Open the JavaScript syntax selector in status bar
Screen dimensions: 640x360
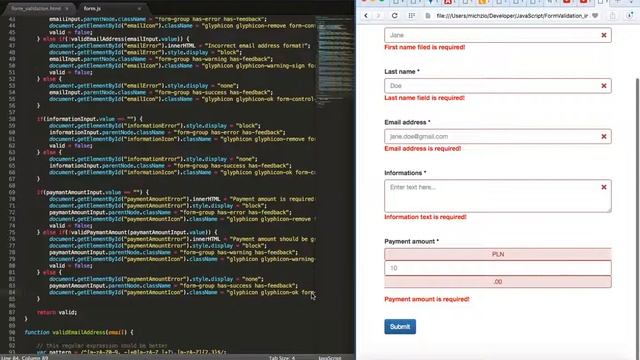coord(330,358)
